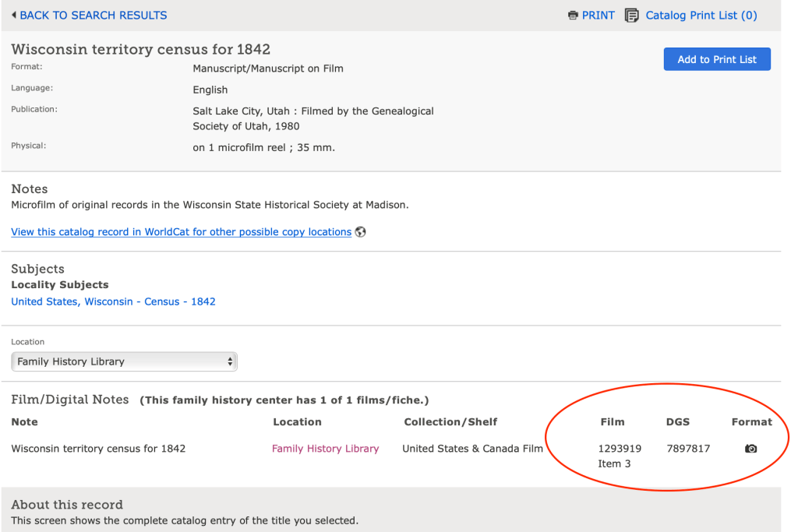This screenshot has height=532, width=798.
Task: Click the PRINT text link
Action: pyautogui.click(x=598, y=16)
